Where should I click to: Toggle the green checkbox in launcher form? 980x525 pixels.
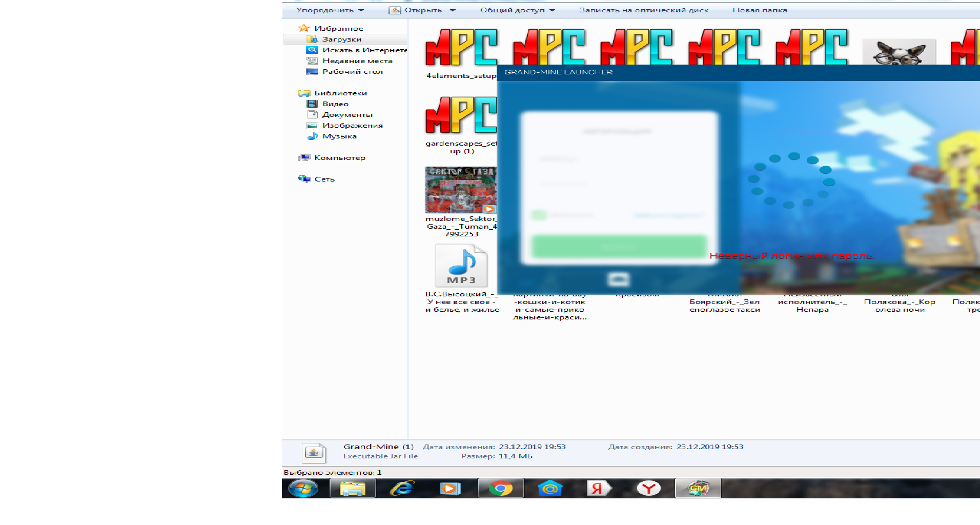pos(539,215)
